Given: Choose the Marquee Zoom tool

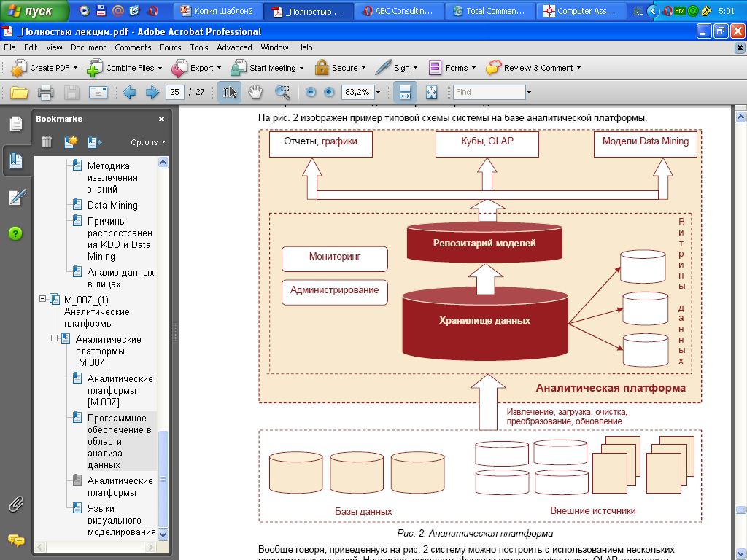Looking at the screenshot, I should coord(282,92).
